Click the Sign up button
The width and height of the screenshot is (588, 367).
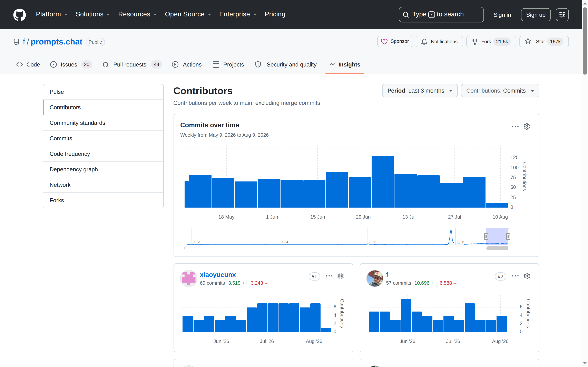point(536,15)
